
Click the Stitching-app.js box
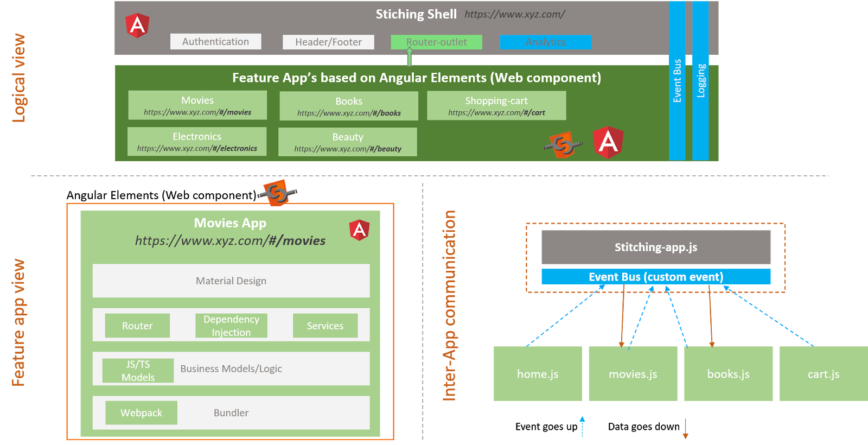tap(656, 247)
